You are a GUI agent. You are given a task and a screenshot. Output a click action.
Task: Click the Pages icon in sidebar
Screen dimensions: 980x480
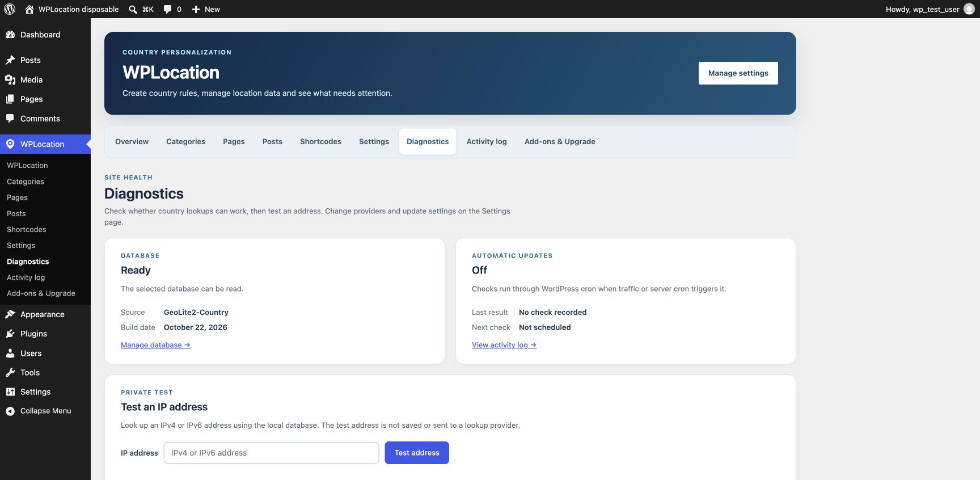[10, 99]
